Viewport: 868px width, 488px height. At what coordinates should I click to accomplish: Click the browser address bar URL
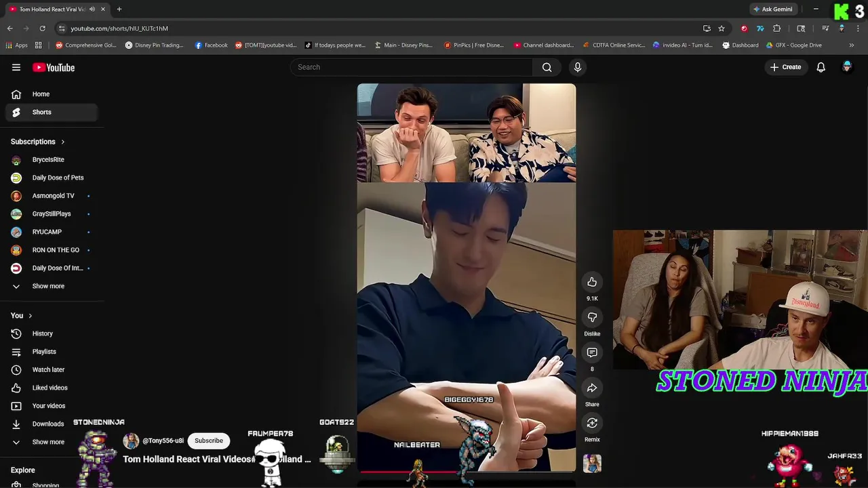click(119, 28)
